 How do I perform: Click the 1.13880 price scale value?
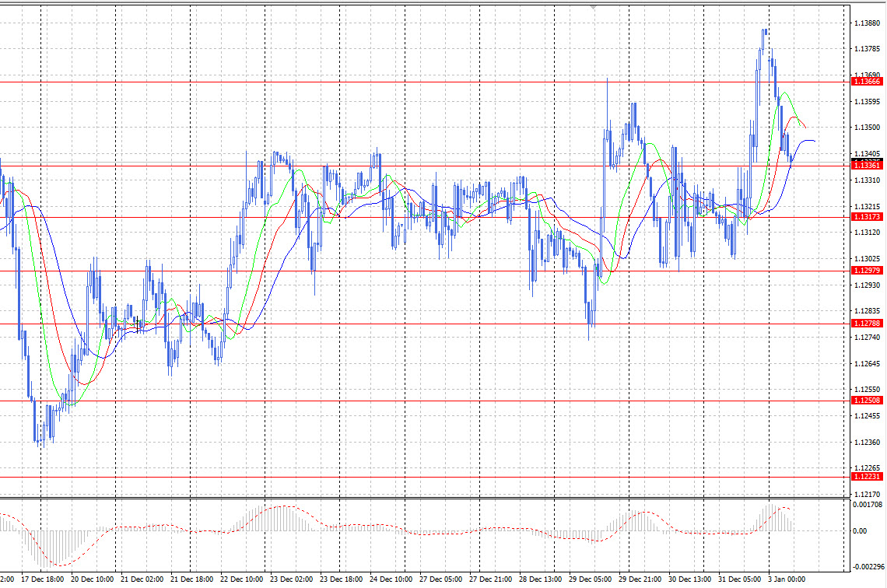[x=868, y=23]
